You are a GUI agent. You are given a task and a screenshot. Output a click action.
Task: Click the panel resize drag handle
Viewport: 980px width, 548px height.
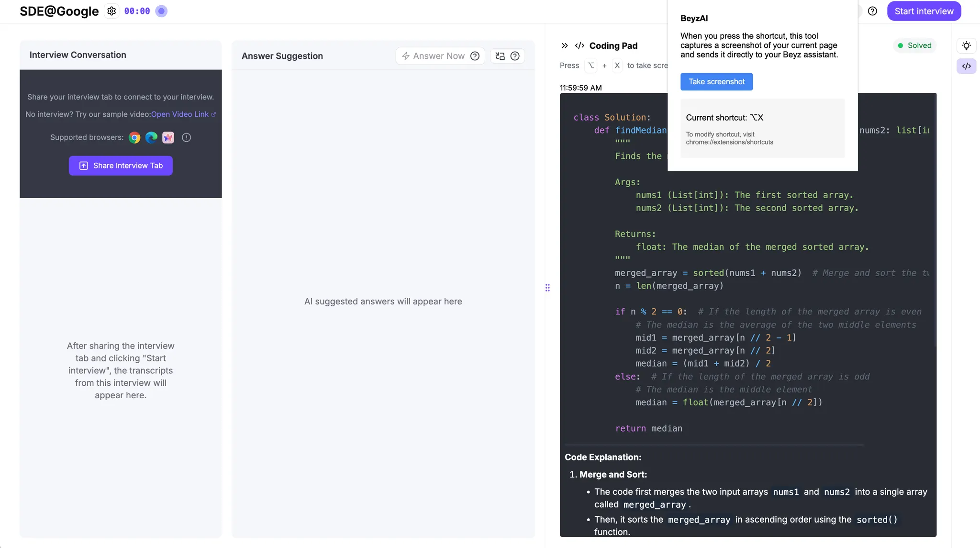coord(547,288)
